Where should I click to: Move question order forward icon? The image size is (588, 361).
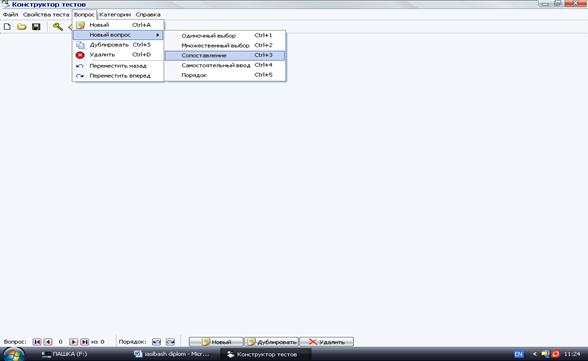(x=170, y=342)
